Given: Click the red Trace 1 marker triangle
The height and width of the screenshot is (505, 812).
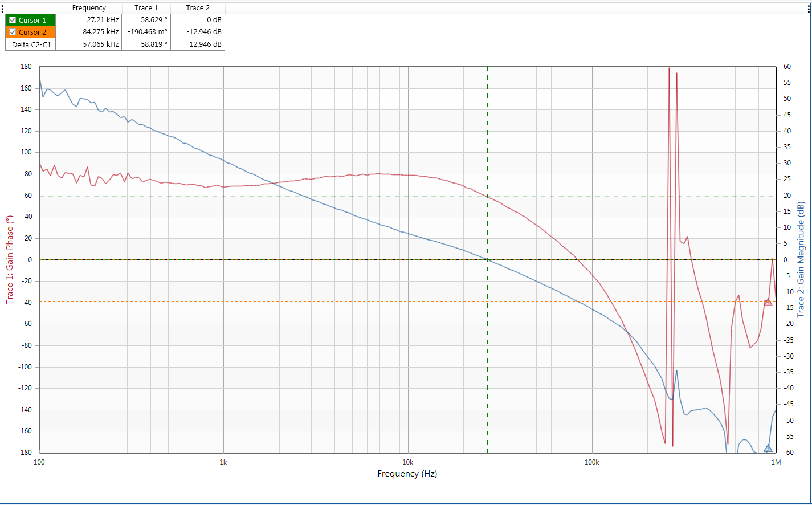Looking at the screenshot, I should click(768, 302).
